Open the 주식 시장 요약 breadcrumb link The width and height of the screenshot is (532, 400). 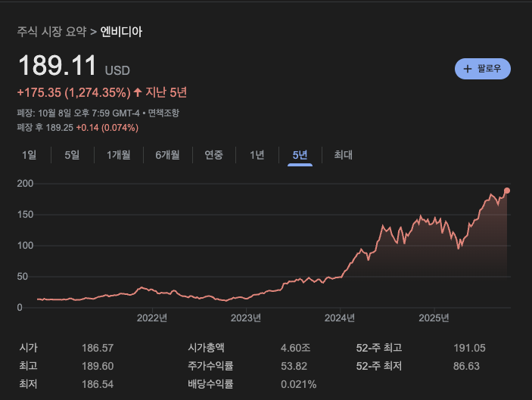(x=51, y=32)
